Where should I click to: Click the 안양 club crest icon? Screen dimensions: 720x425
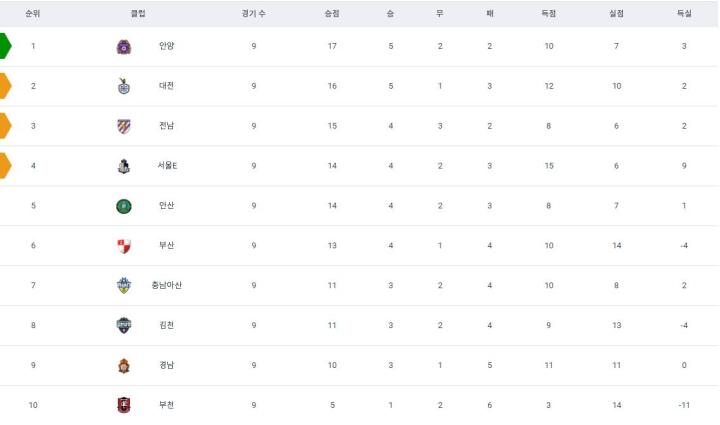124,46
